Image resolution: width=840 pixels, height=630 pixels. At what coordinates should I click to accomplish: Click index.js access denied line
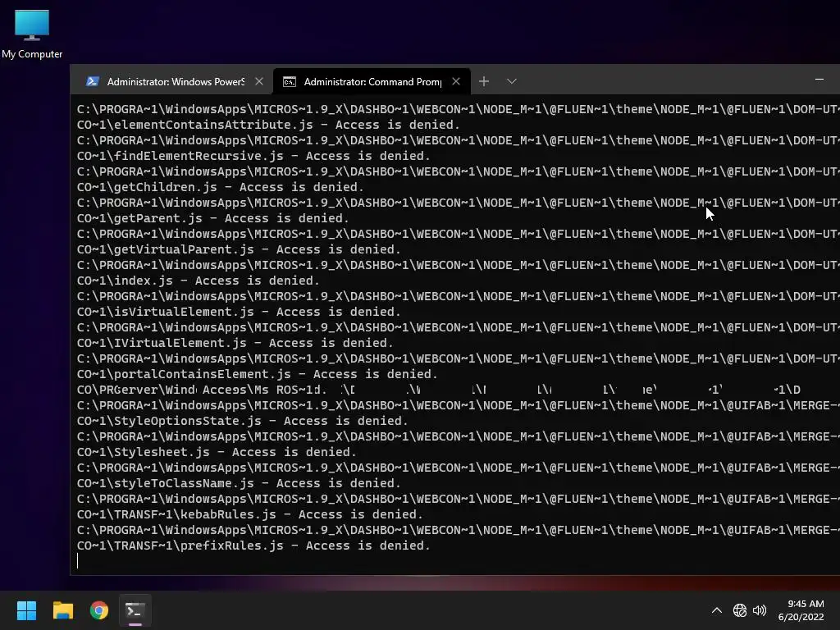pyautogui.click(x=199, y=281)
